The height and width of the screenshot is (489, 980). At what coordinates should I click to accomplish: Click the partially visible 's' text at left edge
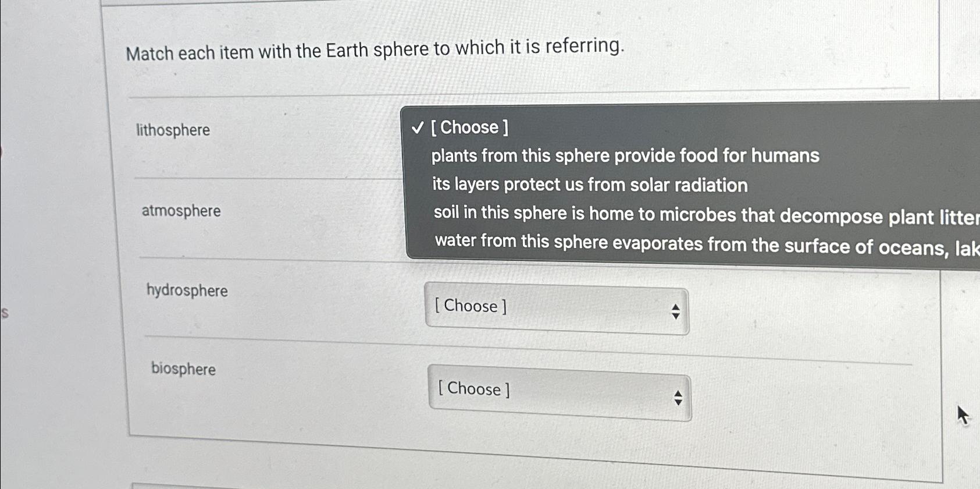(3, 313)
